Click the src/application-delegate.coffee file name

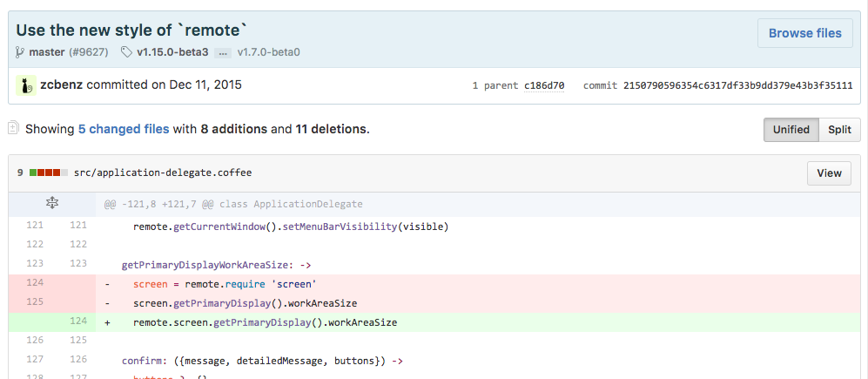[163, 173]
